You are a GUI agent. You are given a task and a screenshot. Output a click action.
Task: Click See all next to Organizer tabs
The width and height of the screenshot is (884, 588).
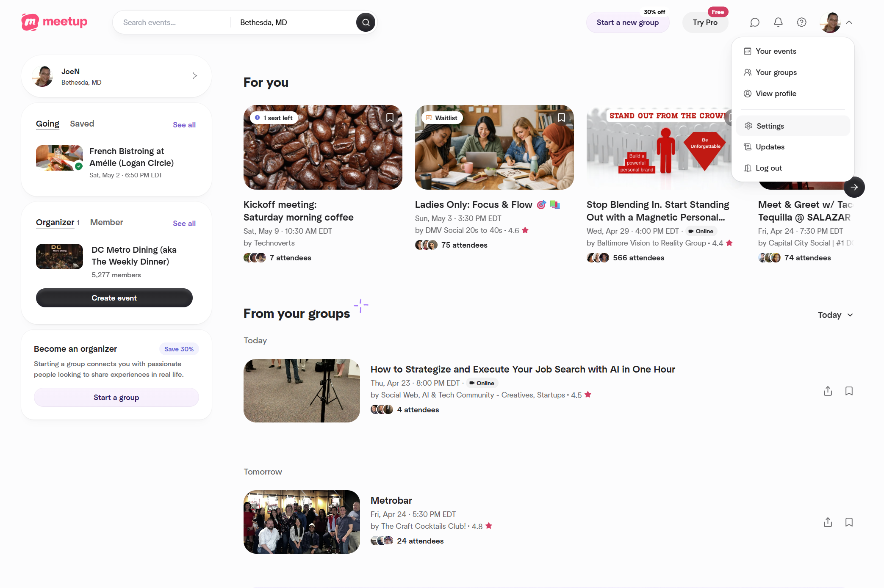pyautogui.click(x=184, y=224)
